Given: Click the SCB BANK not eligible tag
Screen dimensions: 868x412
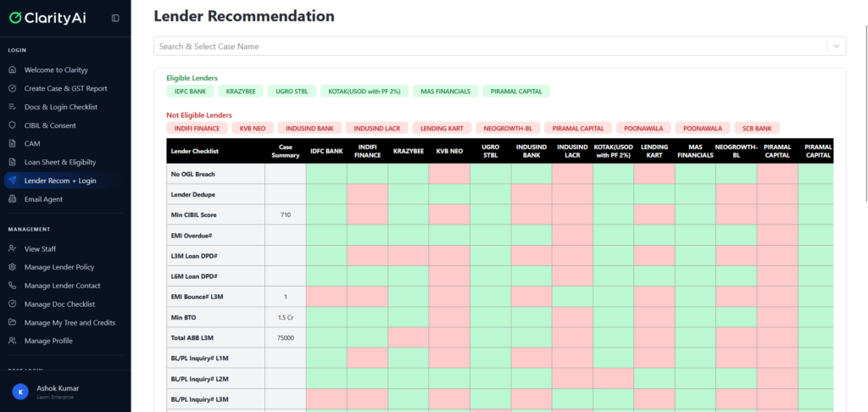Looking at the screenshot, I should (757, 128).
